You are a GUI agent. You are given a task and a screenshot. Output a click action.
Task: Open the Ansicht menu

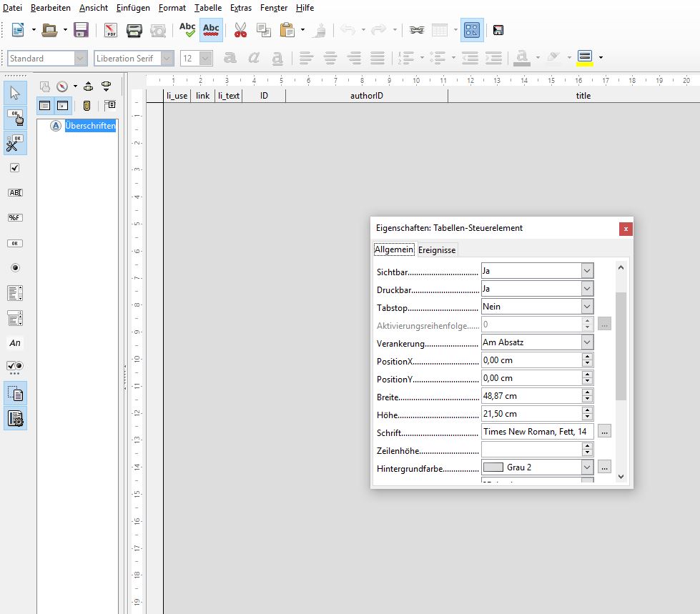click(93, 8)
